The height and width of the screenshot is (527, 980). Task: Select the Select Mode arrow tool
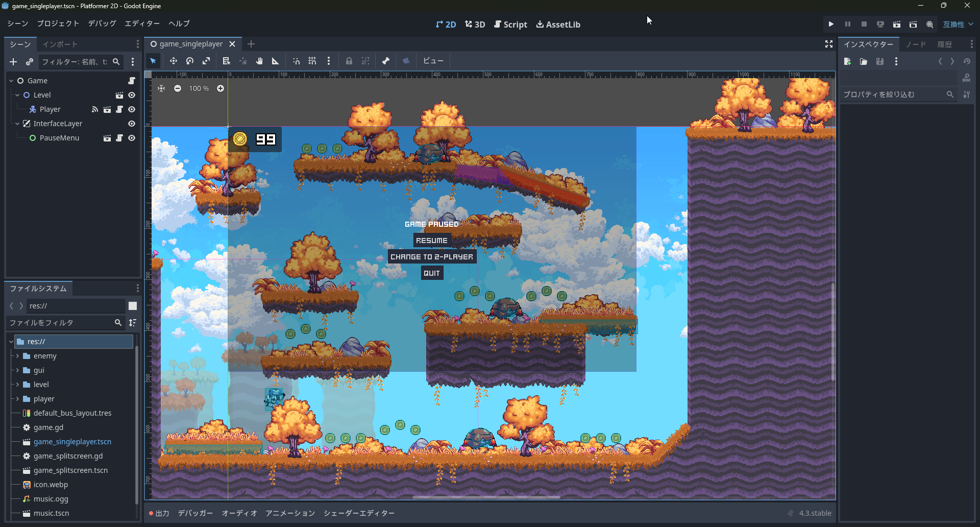click(x=153, y=61)
